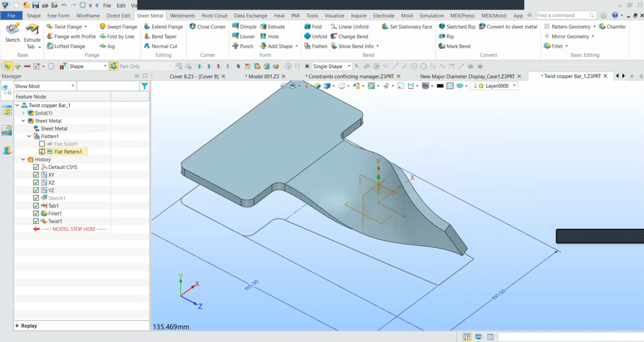644x342 pixels.
Task: Collapse the History tree node
Action: 23,159
